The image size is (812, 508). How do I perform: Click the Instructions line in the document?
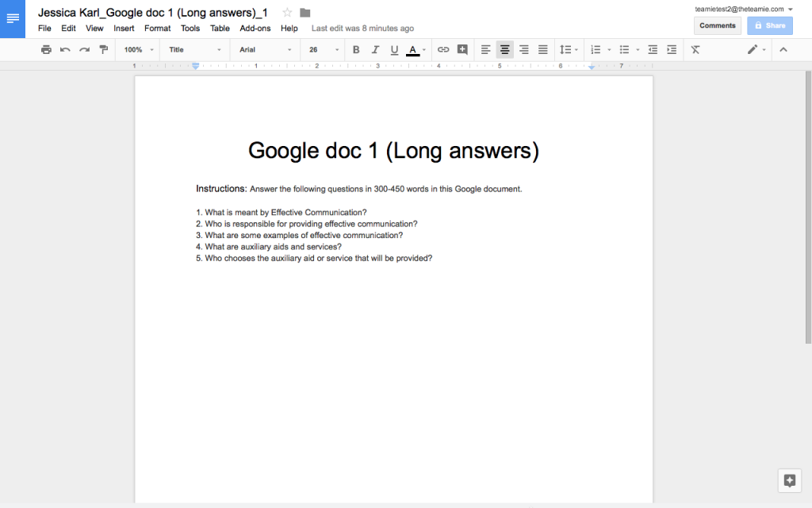click(x=359, y=189)
